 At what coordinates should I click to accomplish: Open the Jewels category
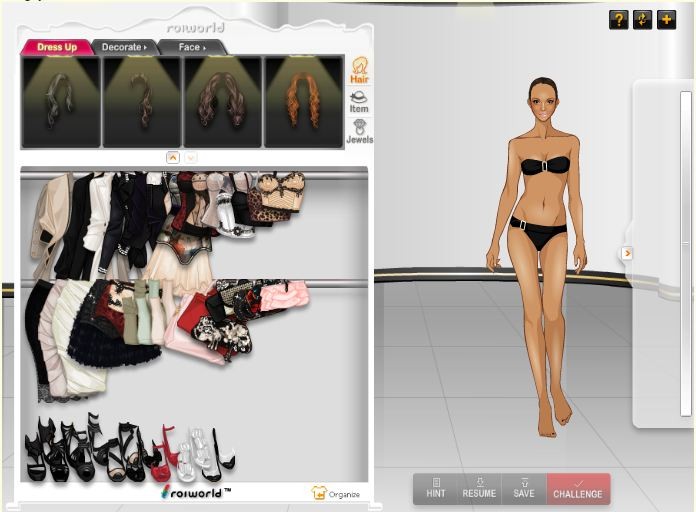point(359,132)
